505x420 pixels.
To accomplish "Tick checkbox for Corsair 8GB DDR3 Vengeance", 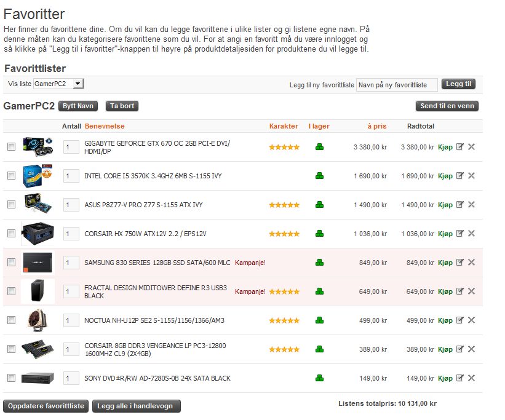I will coord(11,349).
